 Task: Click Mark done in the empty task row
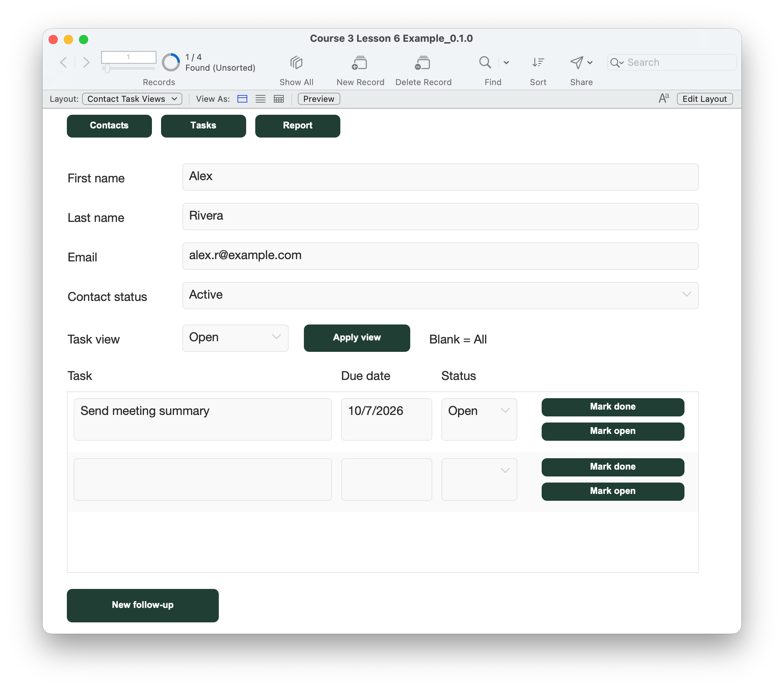613,467
